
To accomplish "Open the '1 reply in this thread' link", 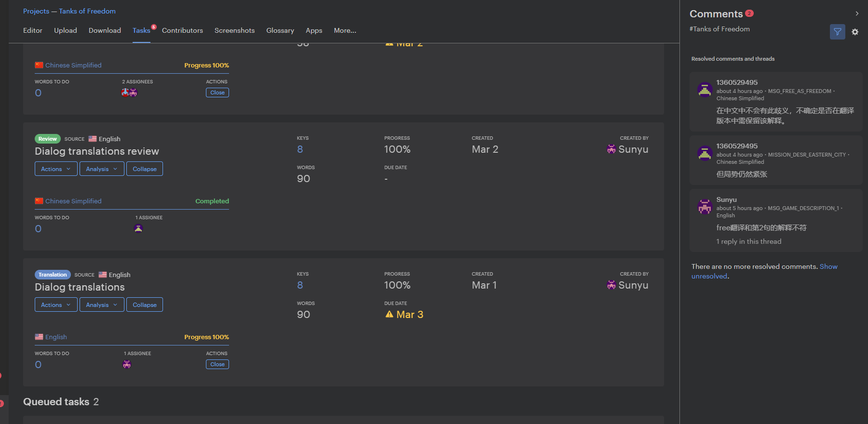I will (x=748, y=241).
